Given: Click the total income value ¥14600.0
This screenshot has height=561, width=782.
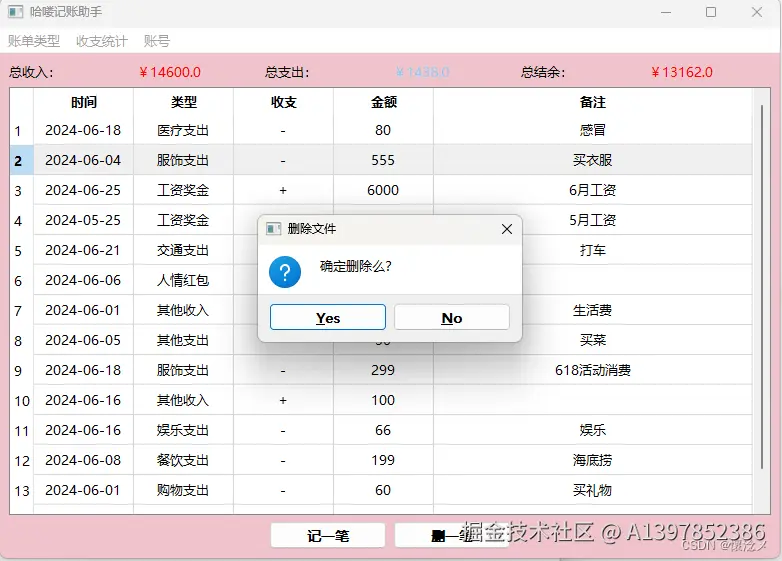Looking at the screenshot, I should [x=170, y=72].
